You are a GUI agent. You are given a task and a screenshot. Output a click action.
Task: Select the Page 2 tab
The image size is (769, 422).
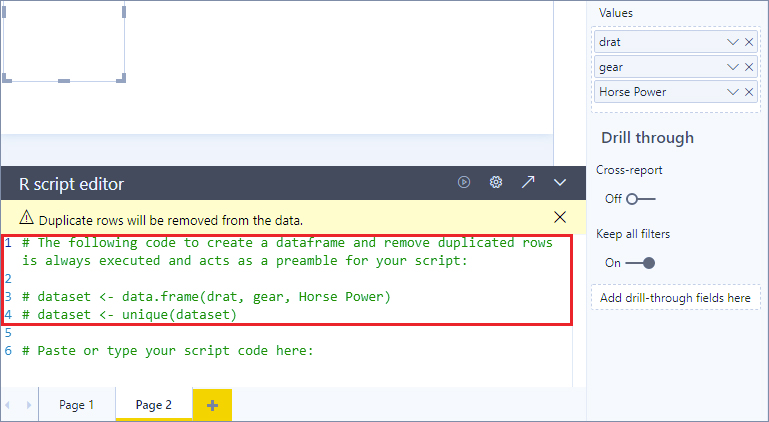[154, 405]
